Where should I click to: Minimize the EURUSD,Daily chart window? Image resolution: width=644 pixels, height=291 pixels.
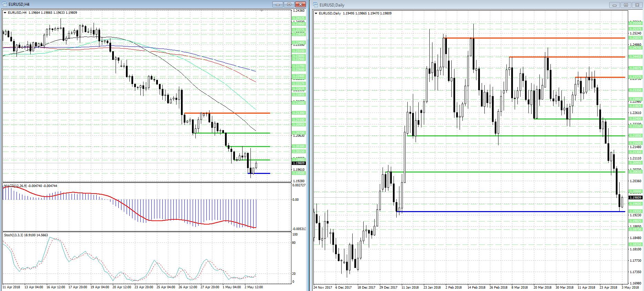614,5
